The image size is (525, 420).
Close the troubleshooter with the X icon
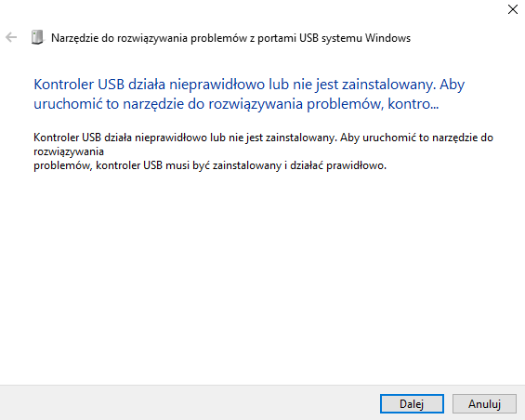[x=513, y=9]
